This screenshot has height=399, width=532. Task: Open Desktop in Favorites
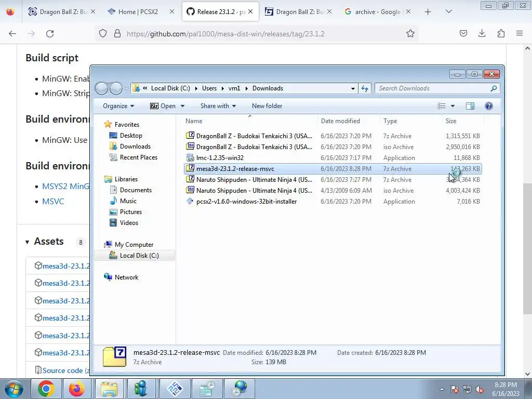(126, 136)
